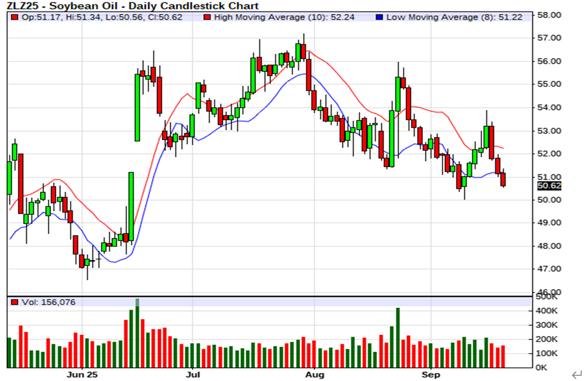
Task: Click the red High Moving Average swatch
Action: [207, 18]
